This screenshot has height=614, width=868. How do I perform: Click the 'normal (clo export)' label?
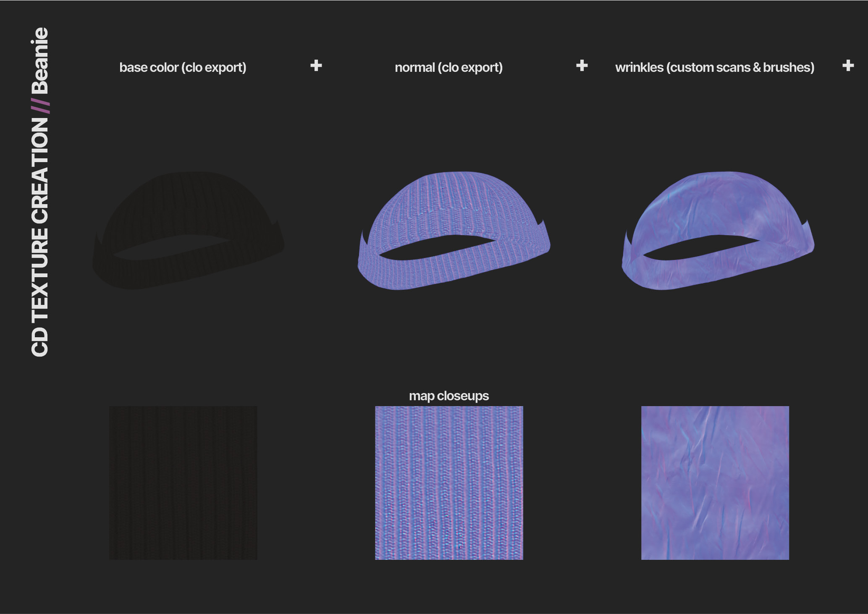[x=448, y=68]
